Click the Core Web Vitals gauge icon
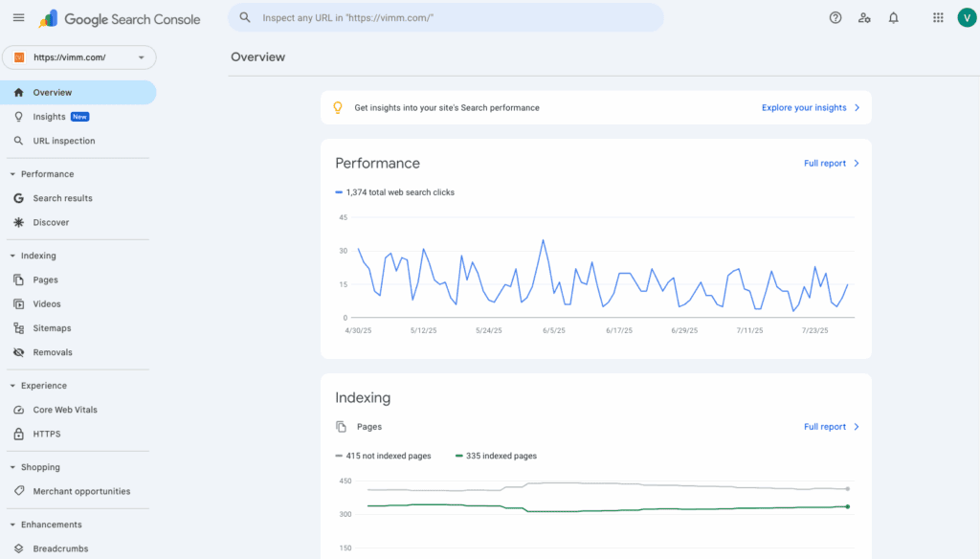The height and width of the screenshot is (559, 980). click(18, 410)
